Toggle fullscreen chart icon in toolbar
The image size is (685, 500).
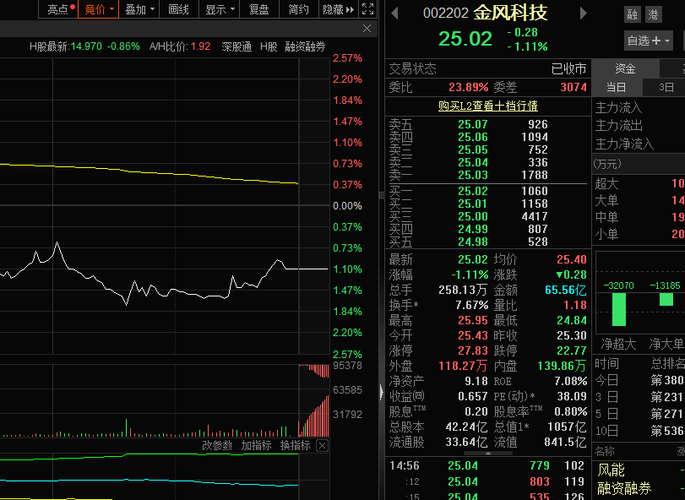pyautogui.click(x=368, y=9)
